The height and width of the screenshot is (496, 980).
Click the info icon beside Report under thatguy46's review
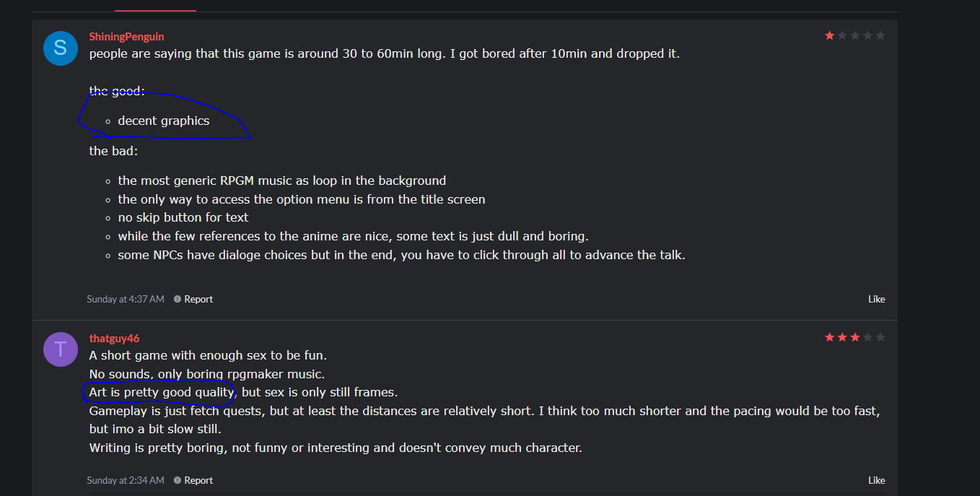click(x=178, y=480)
